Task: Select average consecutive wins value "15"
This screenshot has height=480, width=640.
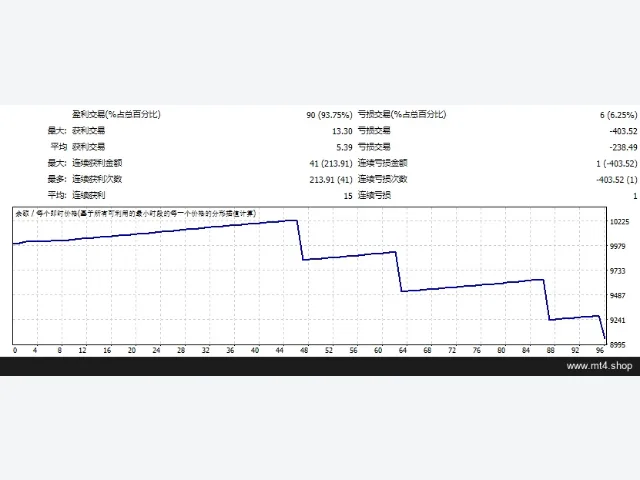Action: (x=348, y=196)
